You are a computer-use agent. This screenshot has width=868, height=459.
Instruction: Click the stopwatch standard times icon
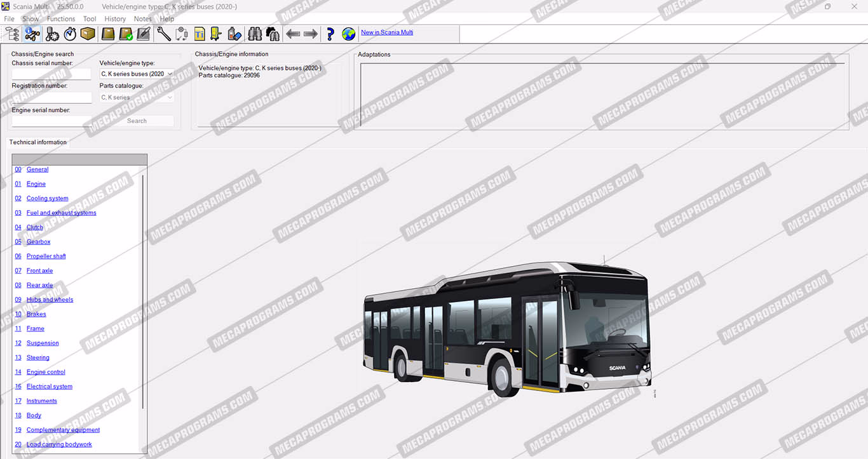coord(70,34)
